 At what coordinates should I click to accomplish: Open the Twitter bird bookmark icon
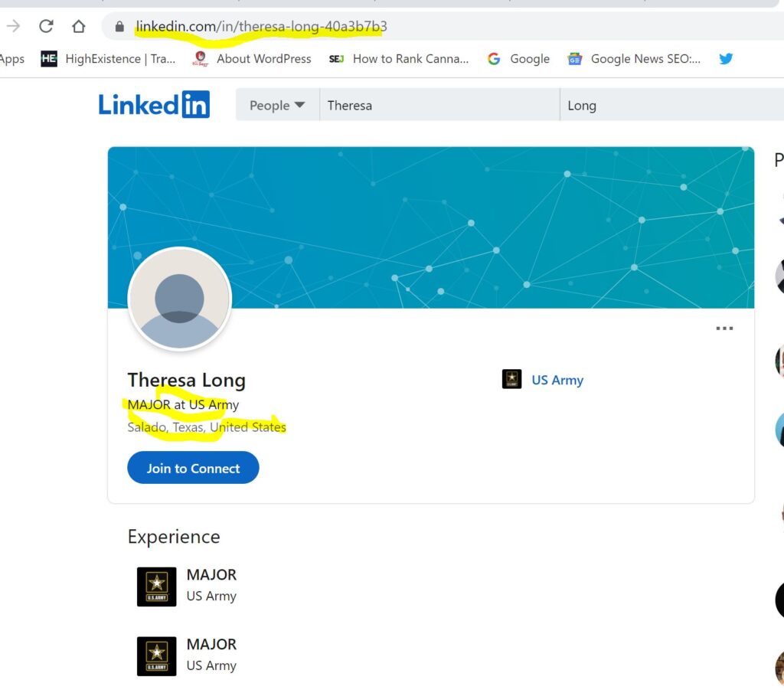[x=726, y=58]
